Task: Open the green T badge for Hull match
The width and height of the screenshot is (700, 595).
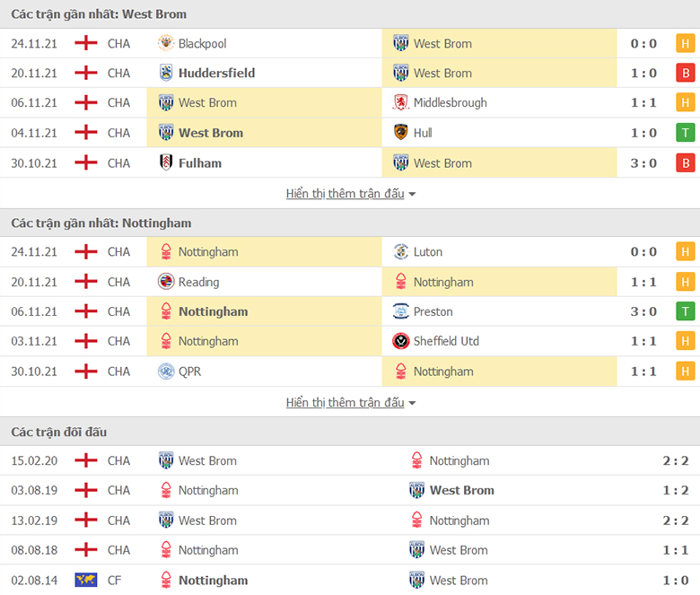Action: coord(686,133)
